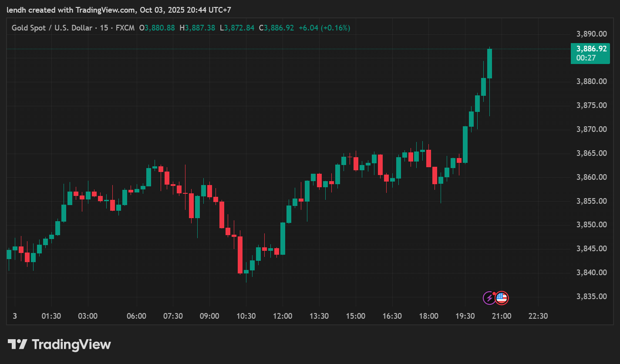620x364 pixels.
Task: Click the date label 3 on time axis
Action: [x=15, y=316]
